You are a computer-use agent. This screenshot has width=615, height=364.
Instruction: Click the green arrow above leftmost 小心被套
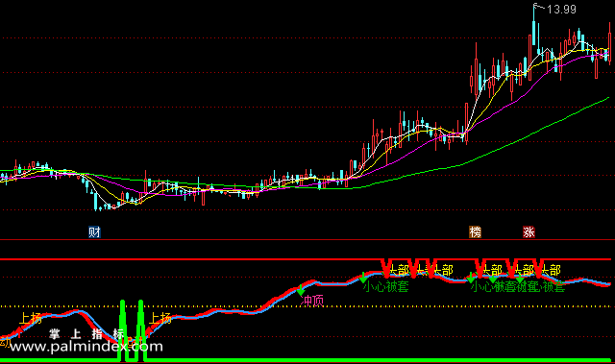tap(363, 278)
